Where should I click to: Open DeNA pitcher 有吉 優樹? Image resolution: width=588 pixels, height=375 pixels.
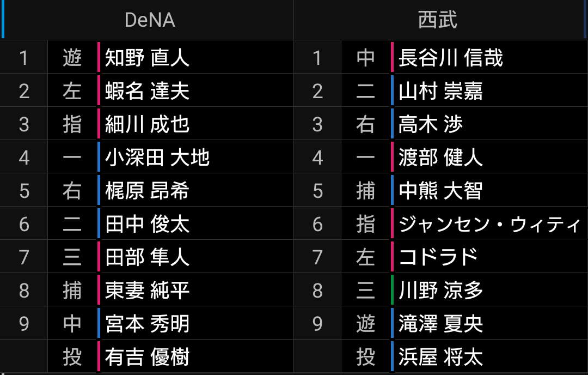pyautogui.click(x=147, y=357)
